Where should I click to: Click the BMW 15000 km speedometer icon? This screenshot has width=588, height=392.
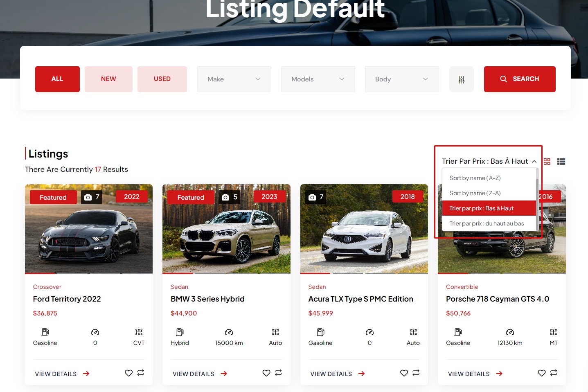pos(229,332)
